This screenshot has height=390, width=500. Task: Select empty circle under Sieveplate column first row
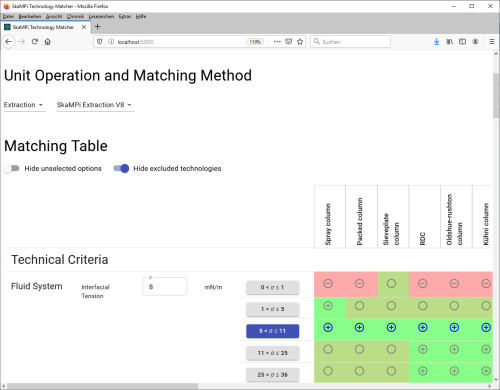[x=391, y=284]
